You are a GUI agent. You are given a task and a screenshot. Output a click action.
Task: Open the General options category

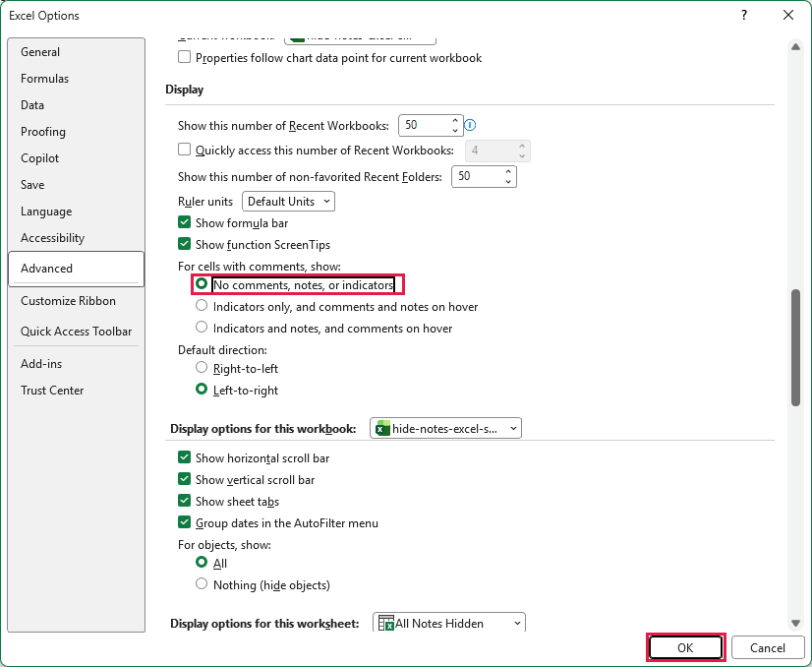click(76, 52)
